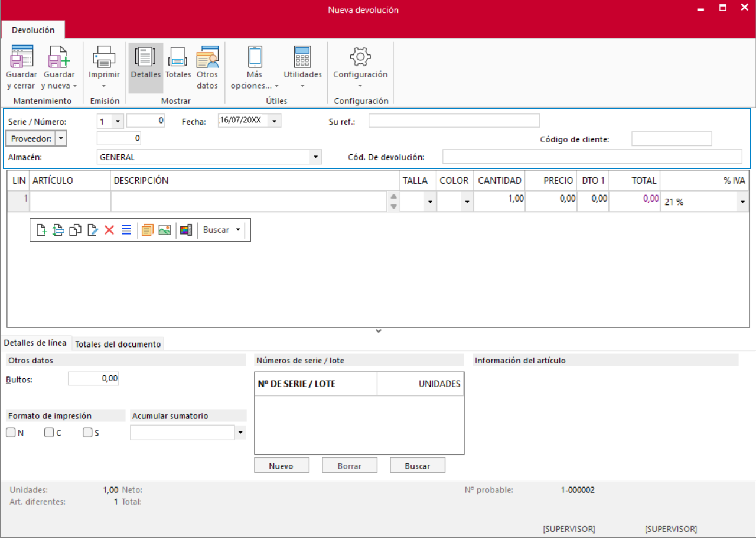The height and width of the screenshot is (539, 756).
Task: Click the UNIDADES column header
Action: click(421, 384)
